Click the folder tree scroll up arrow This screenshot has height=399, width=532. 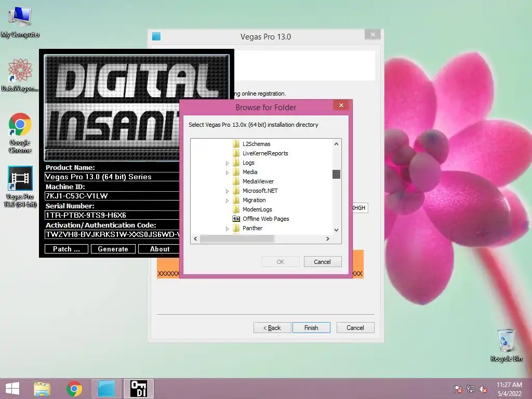click(336, 144)
